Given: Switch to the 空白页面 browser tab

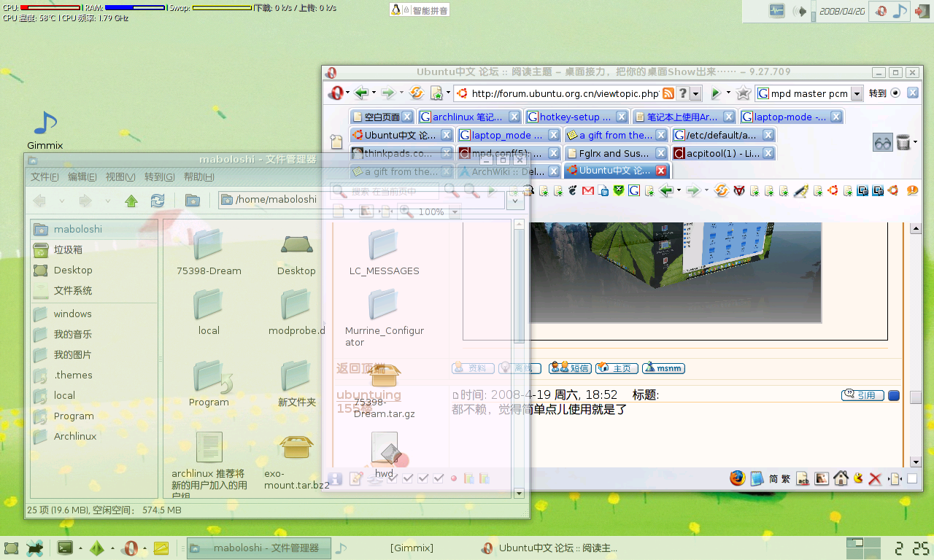Looking at the screenshot, I should point(382,117).
